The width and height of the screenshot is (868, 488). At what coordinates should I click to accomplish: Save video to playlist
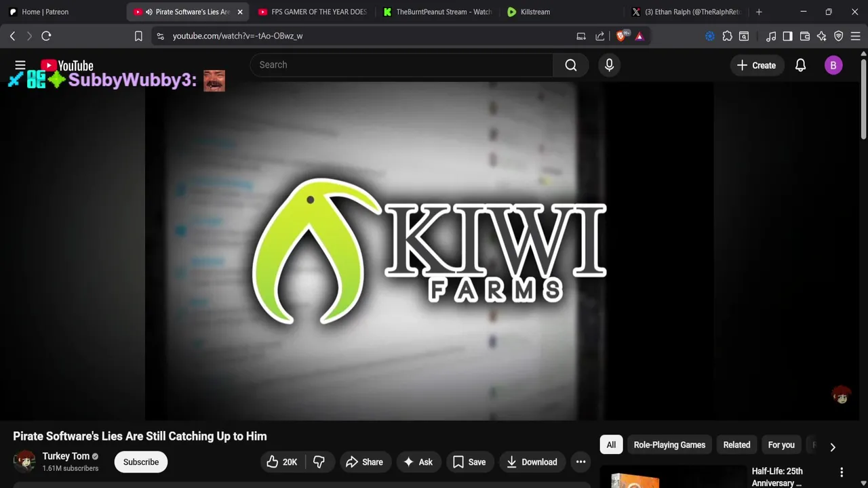[x=470, y=462]
